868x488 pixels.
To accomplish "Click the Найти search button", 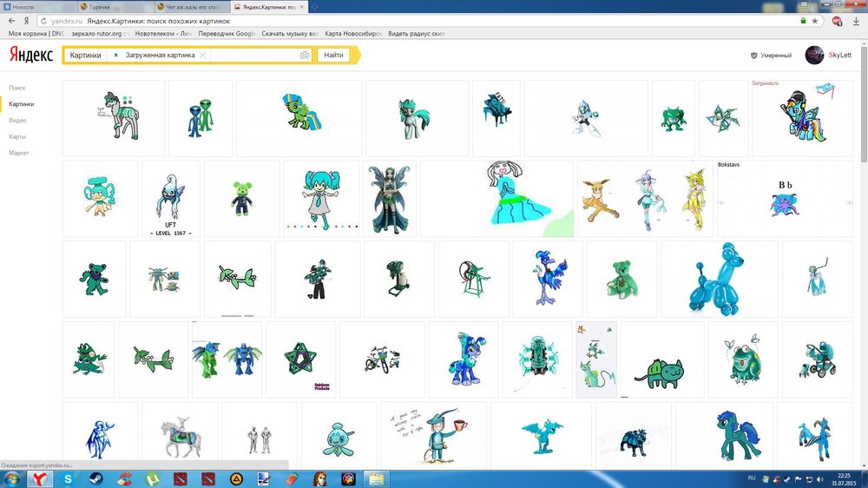I will coord(333,56).
